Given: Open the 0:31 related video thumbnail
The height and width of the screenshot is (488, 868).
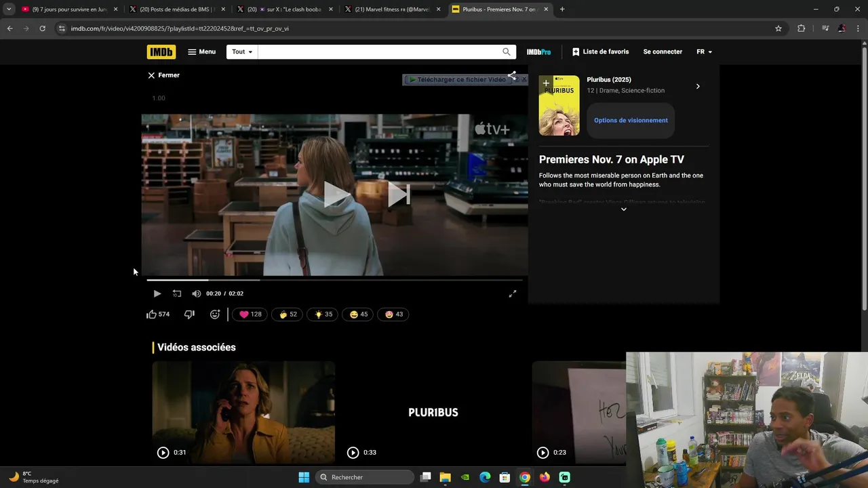Looking at the screenshot, I should click(243, 412).
